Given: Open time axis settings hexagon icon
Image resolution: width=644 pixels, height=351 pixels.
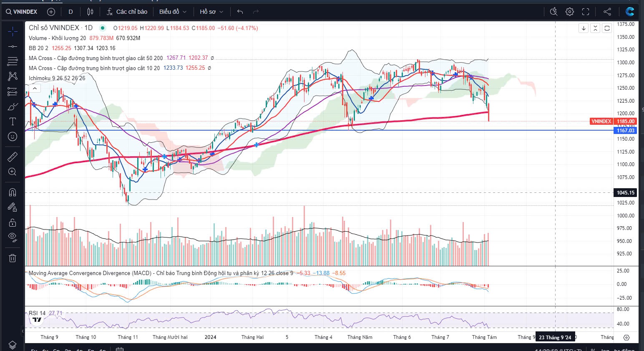Looking at the screenshot, I should coord(626,337).
